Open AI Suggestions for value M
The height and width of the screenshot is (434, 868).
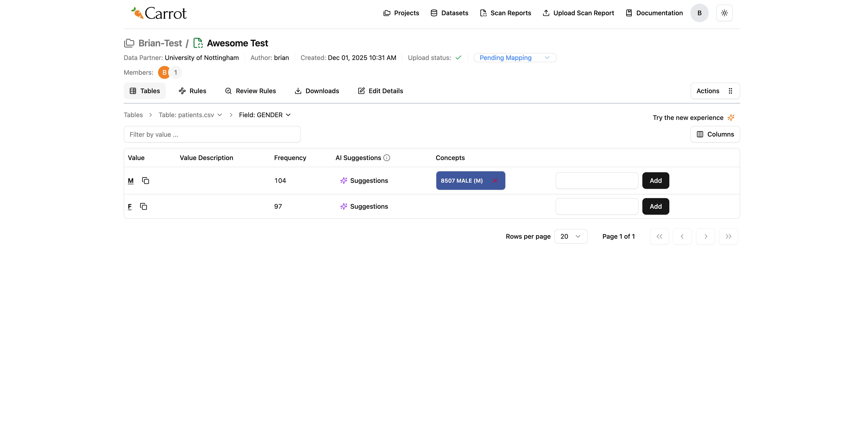pos(364,181)
